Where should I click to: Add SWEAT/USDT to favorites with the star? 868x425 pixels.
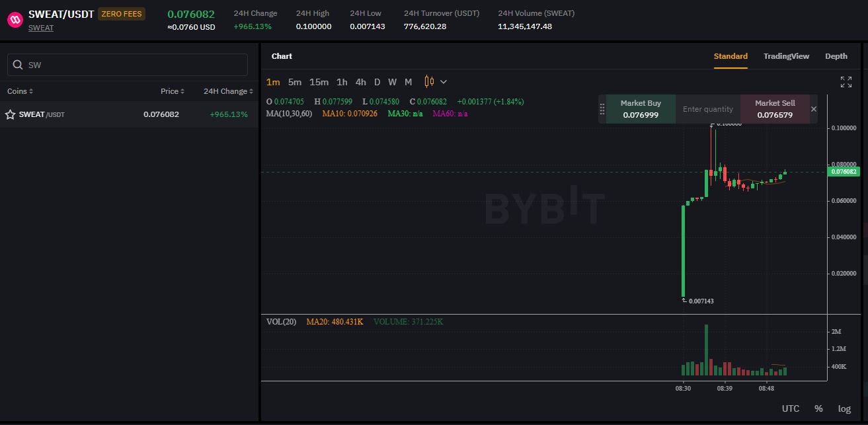pyautogui.click(x=11, y=114)
